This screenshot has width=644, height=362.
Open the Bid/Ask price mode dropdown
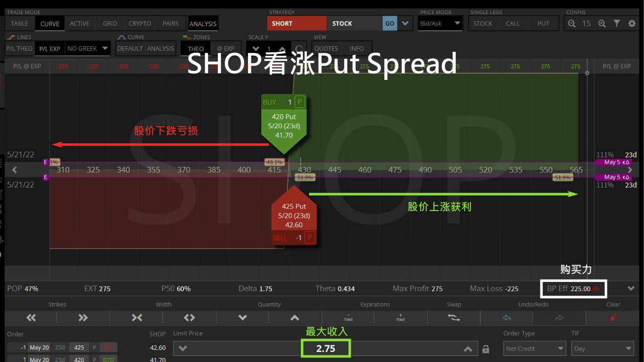[440, 23]
